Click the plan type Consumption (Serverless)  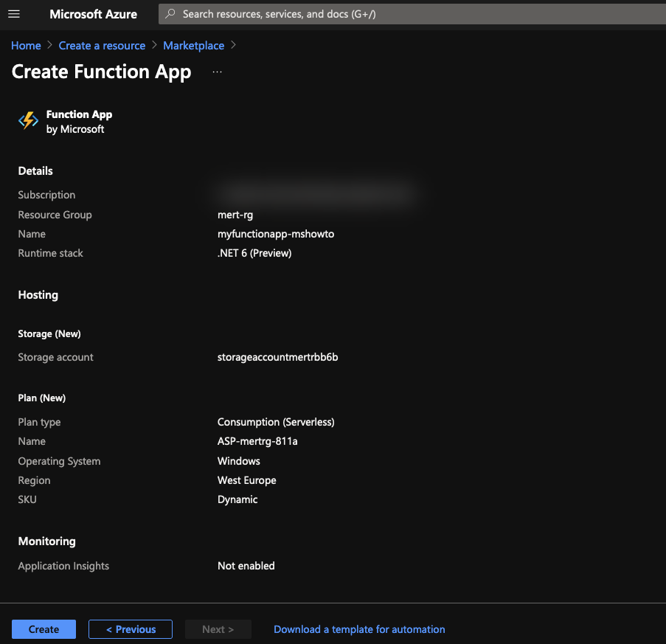(276, 422)
